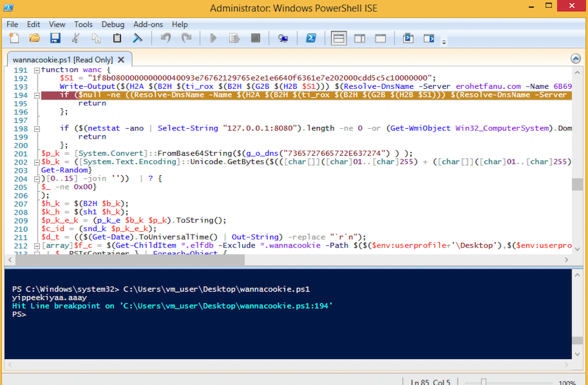Open a script using the folder icon

(35, 38)
